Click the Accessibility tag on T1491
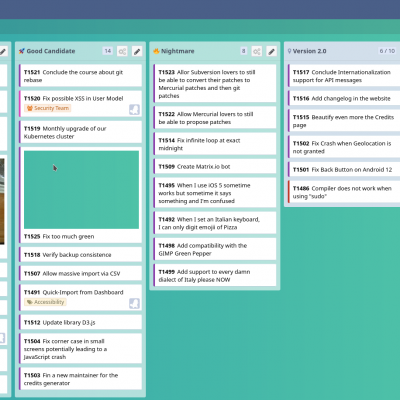Viewport: 400px width, 400px height. point(45,302)
